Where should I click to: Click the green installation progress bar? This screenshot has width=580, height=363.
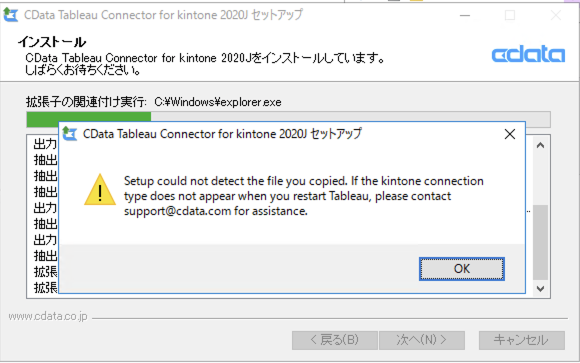pos(89,119)
